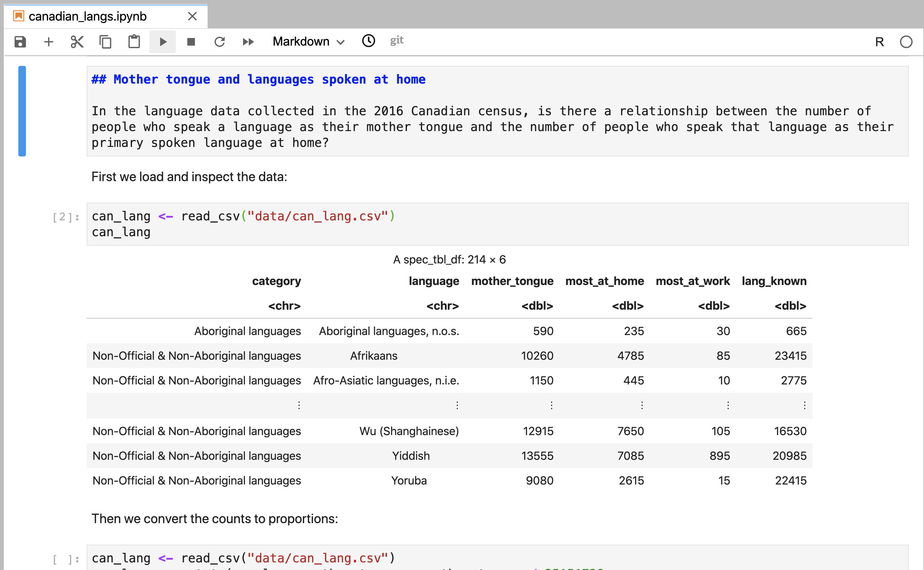Screen dimensions: 924x570
Task: Click 'Afro-Asiatic languages, n.i.e.' cell
Action: click(x=386, y=381)
